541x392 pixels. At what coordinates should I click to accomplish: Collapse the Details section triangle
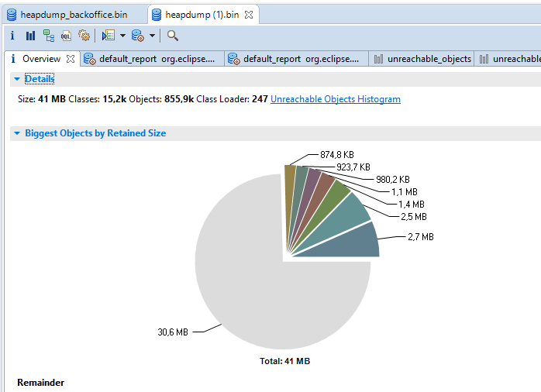(x=17, y=79)
